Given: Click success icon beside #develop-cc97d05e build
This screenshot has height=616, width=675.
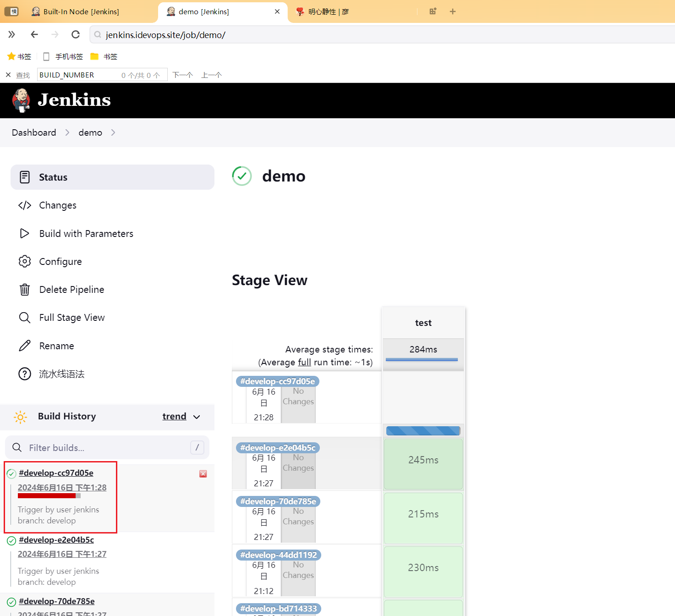Looking at the screenshot, I should [11, 473].
